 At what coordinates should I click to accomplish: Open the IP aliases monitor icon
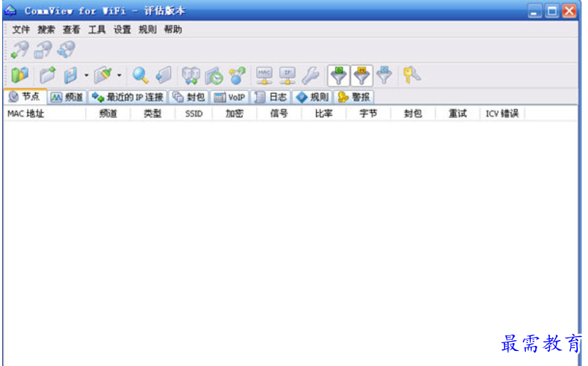[x=288, y=75]
